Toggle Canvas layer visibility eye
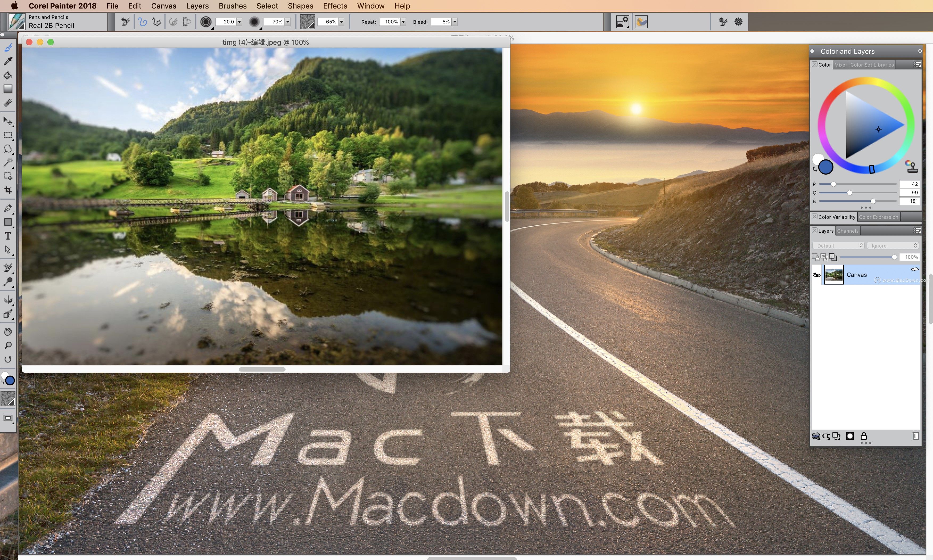The image size is (933, 560). pos(816,275)
